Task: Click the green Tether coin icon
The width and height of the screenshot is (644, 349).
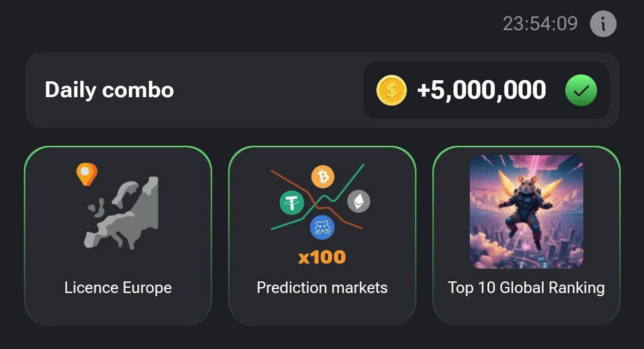Action: pos(292,203)
